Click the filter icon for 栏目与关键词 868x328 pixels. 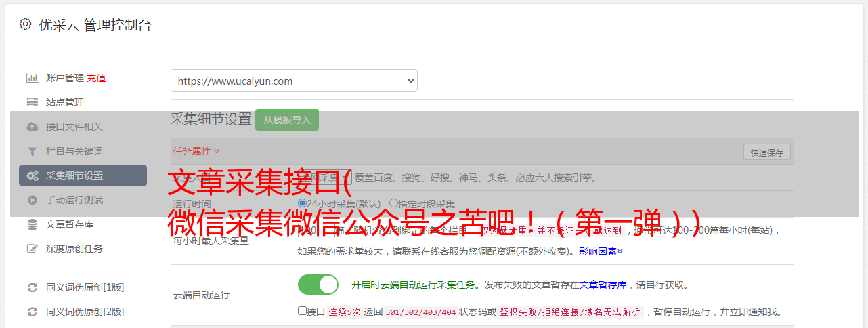coord(32,151)
